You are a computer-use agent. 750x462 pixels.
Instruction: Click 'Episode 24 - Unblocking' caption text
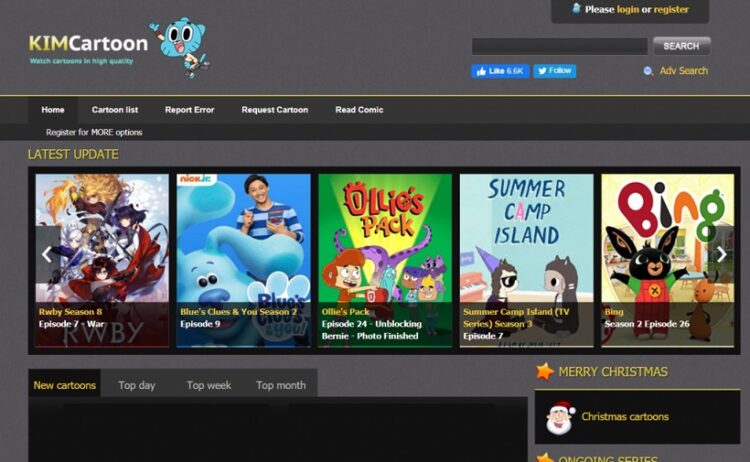pos(372,324)
